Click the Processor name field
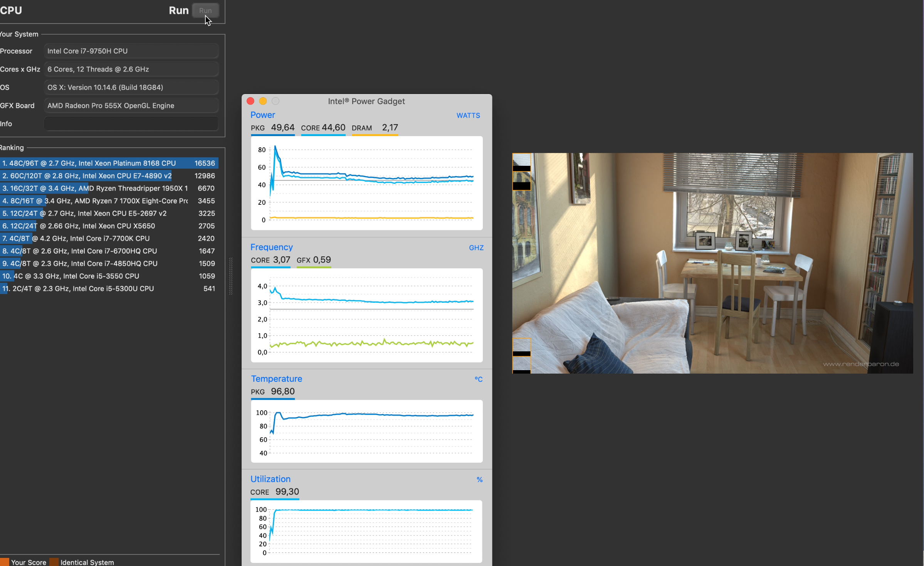 tap(131, 51)
